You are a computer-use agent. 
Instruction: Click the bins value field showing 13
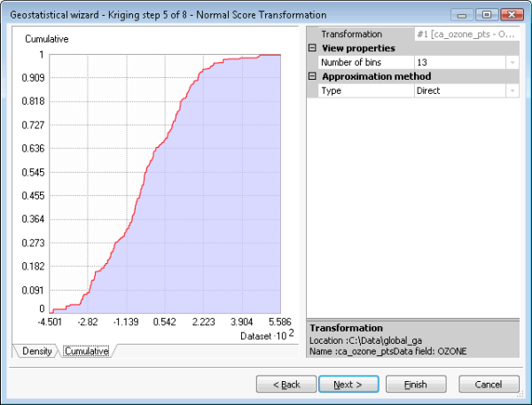tap(457, 62)
